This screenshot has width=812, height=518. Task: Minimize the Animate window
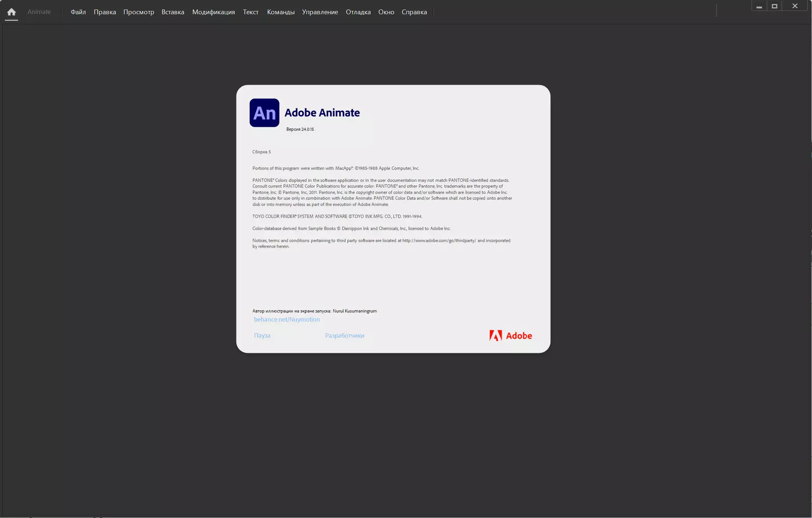(759, 7)
